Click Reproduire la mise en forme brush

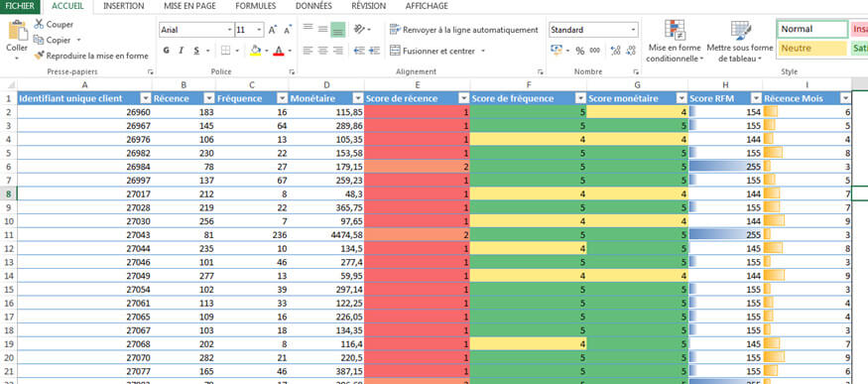click(x=91, y=56)
